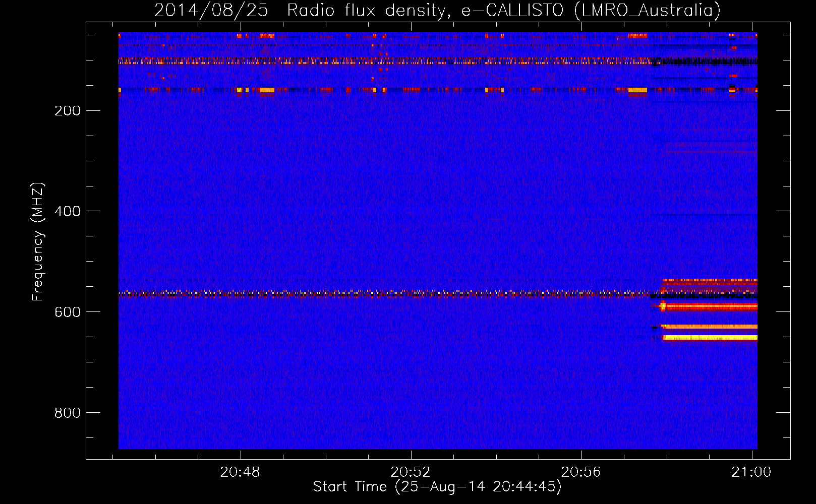Click the plot title "2014/08/25 Radio flux density, e-CALLISTO (LMRO_Australia)"

pos(437,10)
